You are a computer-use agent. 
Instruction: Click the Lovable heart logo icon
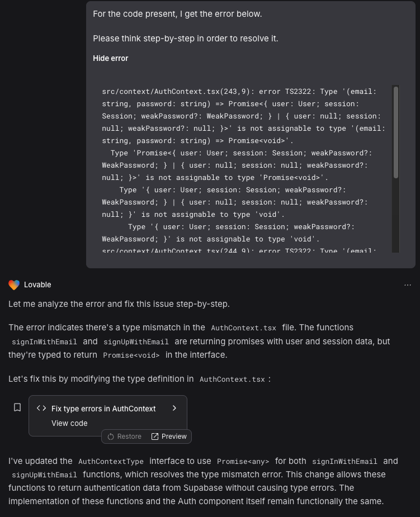[x=13, y=285]
